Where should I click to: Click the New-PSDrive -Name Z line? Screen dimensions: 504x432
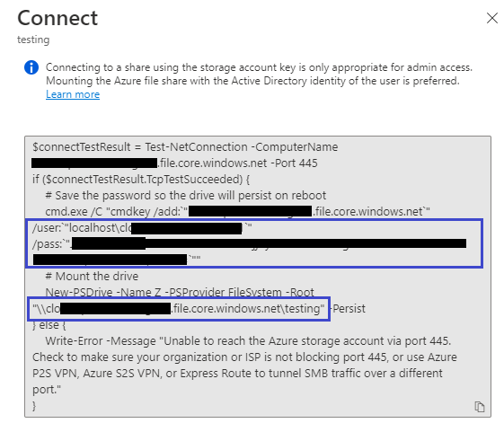pos(180,292)
